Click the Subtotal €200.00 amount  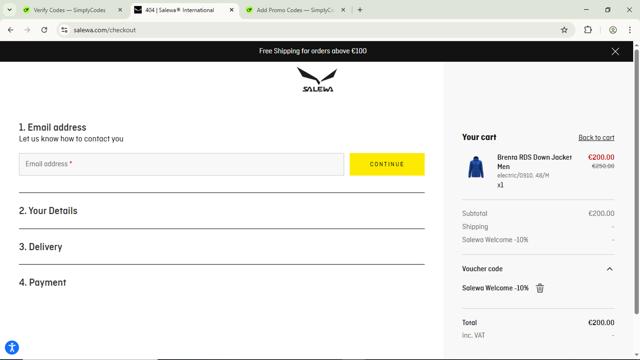point(601,213)
